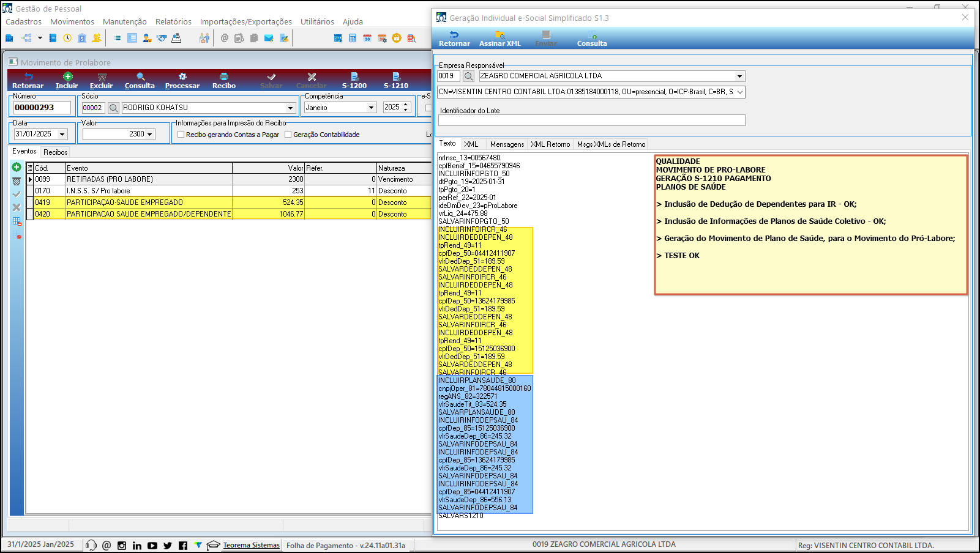This screenshot has height=553, width=980.
Task: Click the Recibo printer icon
Action: (x=224, y=76)
